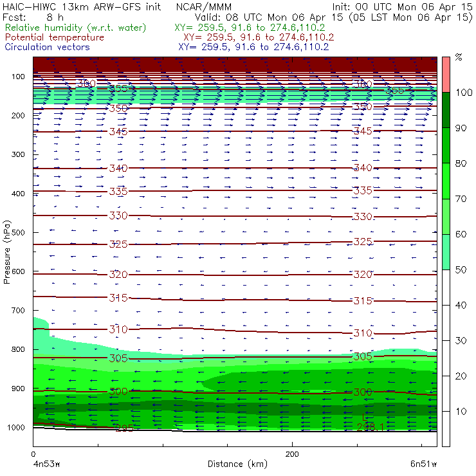Viewport: 476px width, 476px height.
Task: Click the red 'Potential temperature' legend label
Action: (55, 37)
